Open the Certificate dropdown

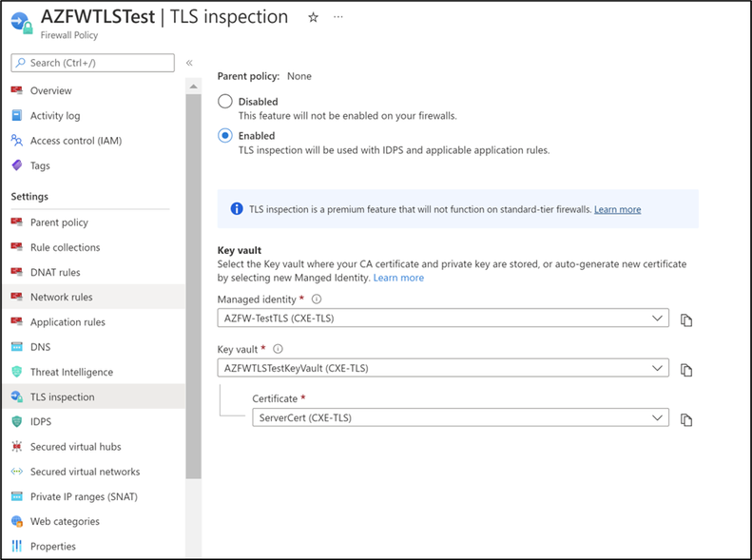460,417
